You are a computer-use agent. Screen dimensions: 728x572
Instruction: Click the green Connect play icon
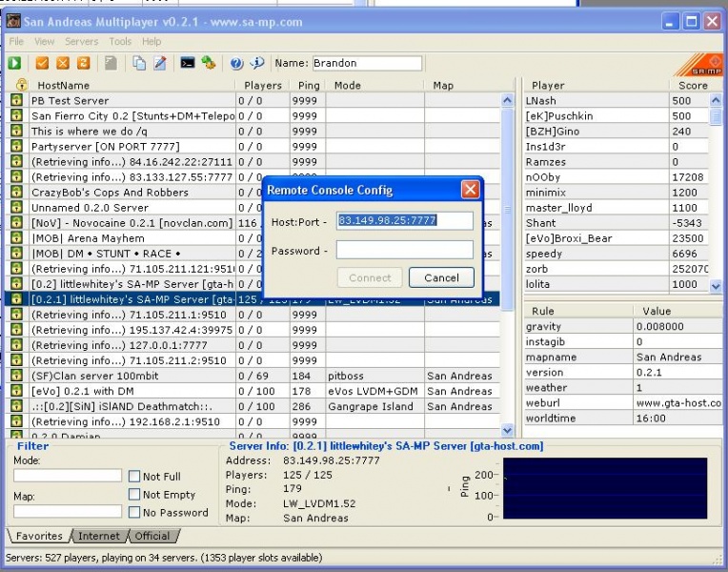pos(15,64)
